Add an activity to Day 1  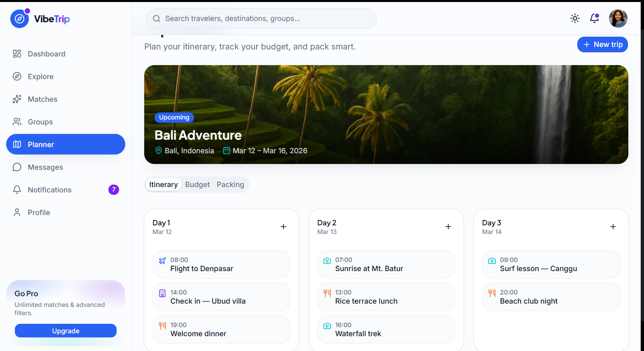[x=283, y=227]
